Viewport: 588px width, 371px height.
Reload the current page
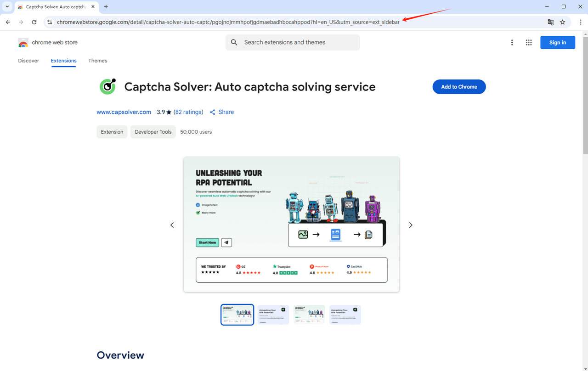tap(34, 22)
